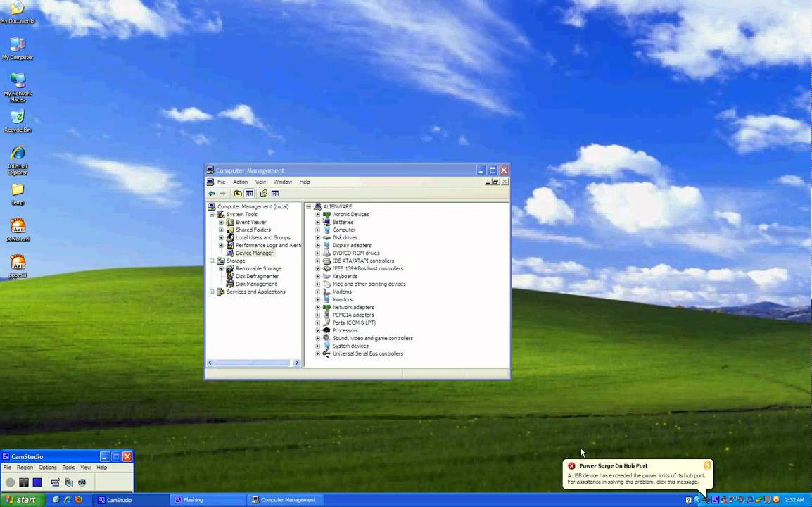
Task: Click the CamStudio screen annotations icon
Action: 68,482
